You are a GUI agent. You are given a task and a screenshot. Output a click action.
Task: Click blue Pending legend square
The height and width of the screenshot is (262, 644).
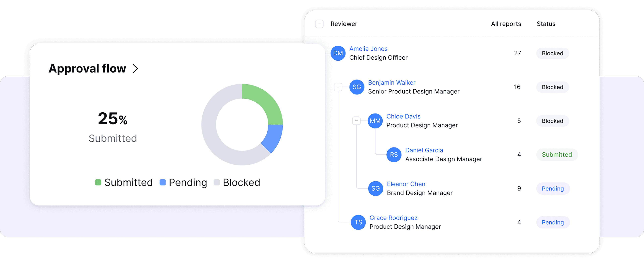[163, 182]
